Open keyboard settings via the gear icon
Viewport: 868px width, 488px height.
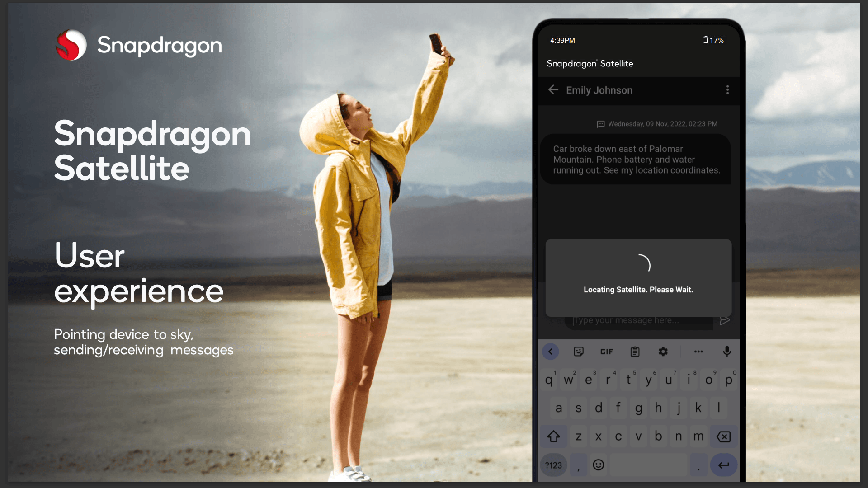(x=663, y=352)
